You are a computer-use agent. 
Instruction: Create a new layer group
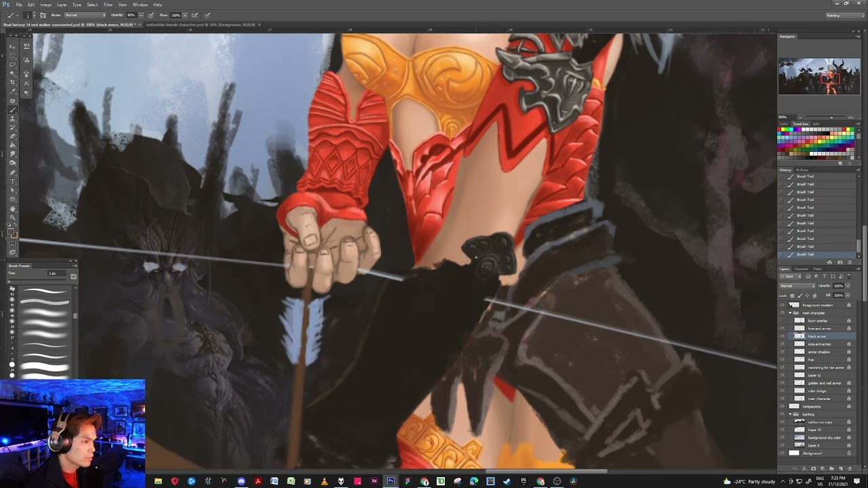(831, 468)
